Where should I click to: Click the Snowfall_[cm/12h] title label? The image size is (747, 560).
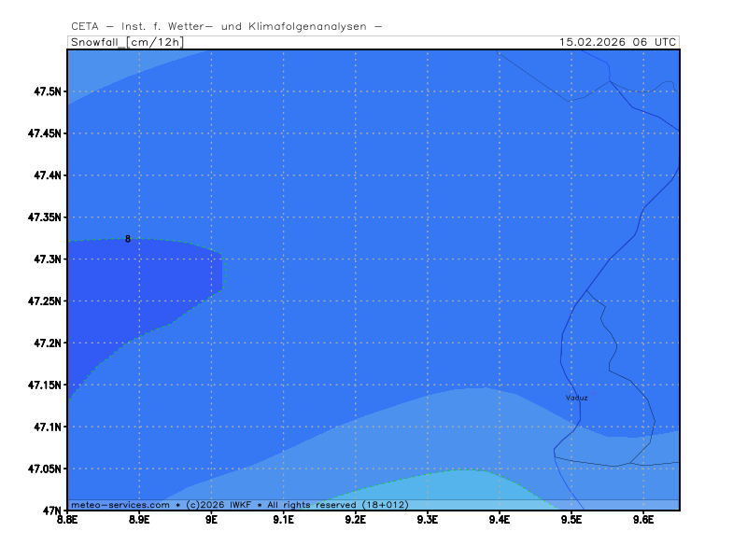coord(127,42)
